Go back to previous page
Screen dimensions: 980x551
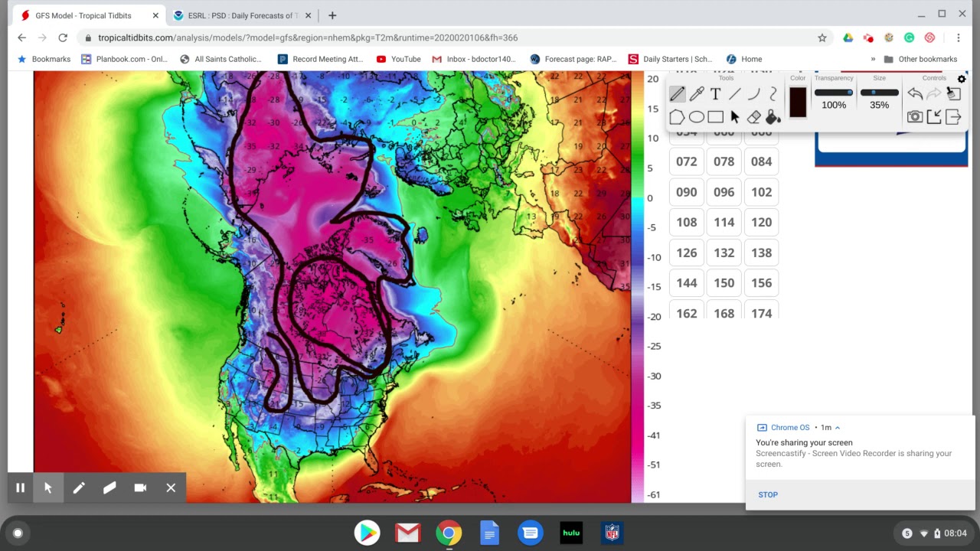click(x=21, y=37)
